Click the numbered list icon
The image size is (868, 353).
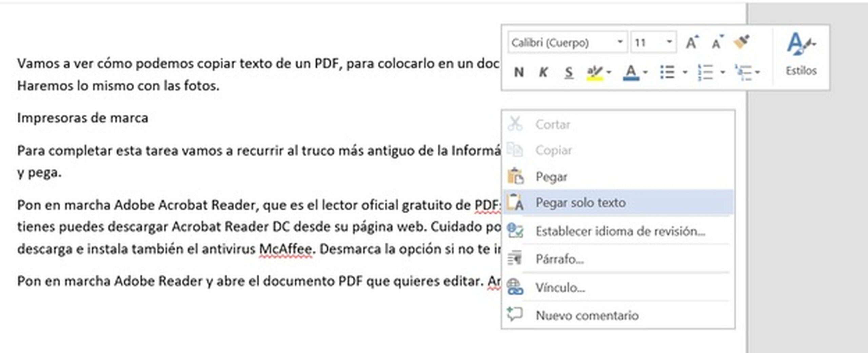705,72
